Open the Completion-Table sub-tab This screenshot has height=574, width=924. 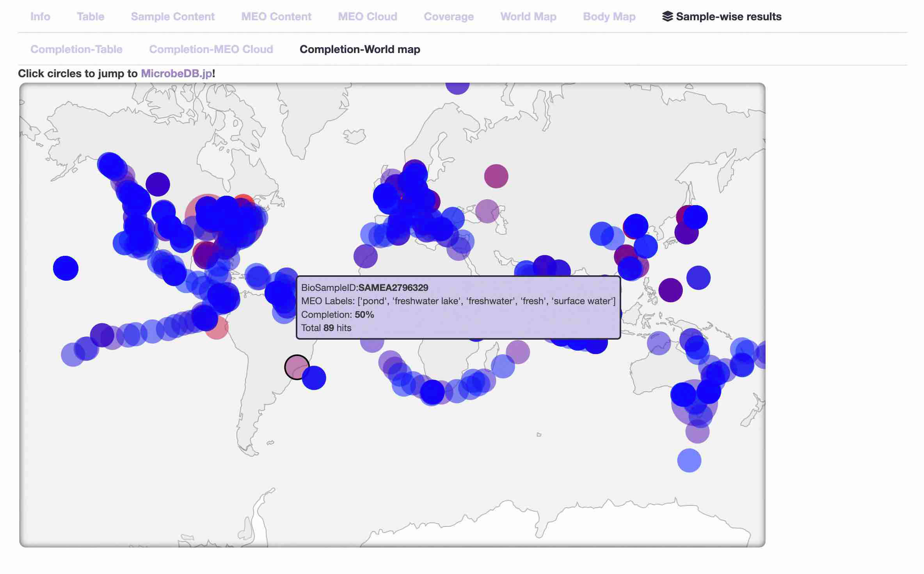point(76,49)
